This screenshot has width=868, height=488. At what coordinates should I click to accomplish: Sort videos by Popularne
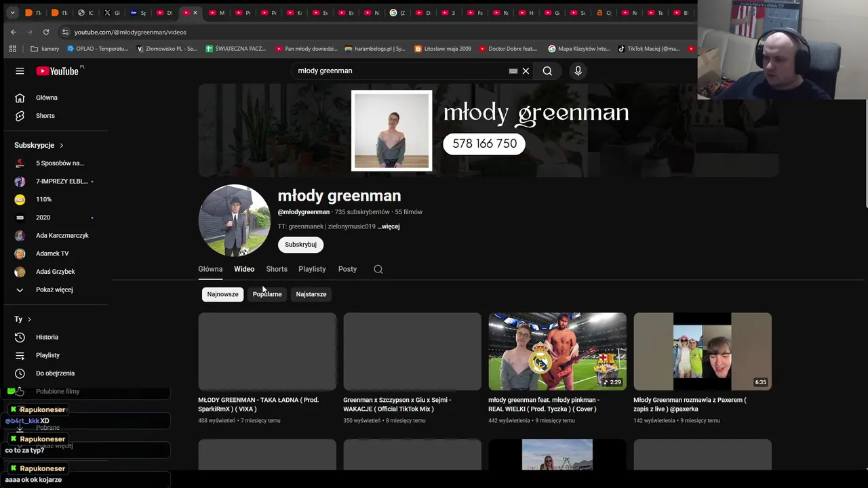click(x=267, y=294)
